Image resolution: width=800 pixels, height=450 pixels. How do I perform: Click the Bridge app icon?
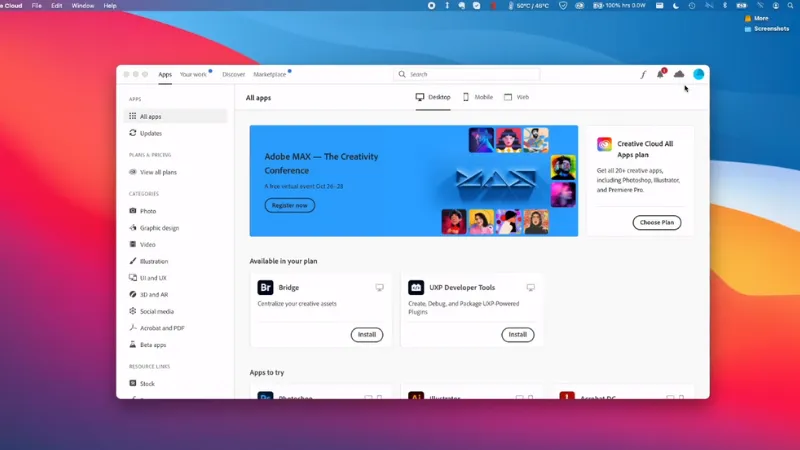tap(265, 287)
